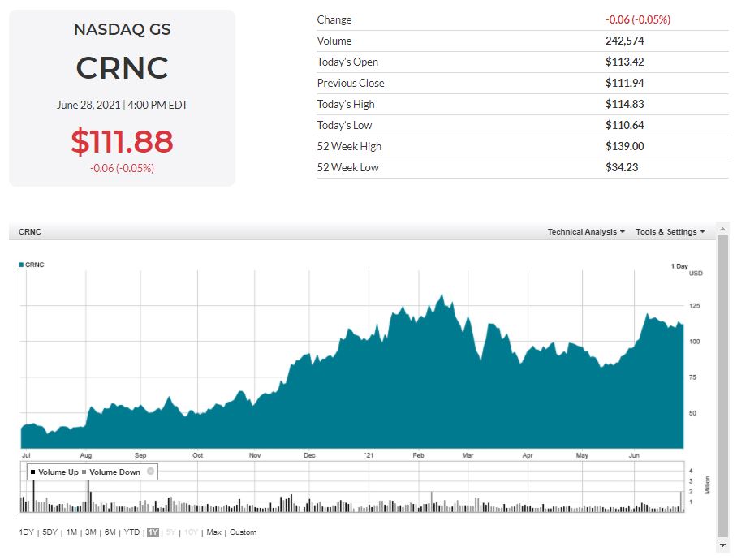Screen dimensions: 737x560
Task: Click the highlighted 1Y range button
Action: tap(153, 532)
